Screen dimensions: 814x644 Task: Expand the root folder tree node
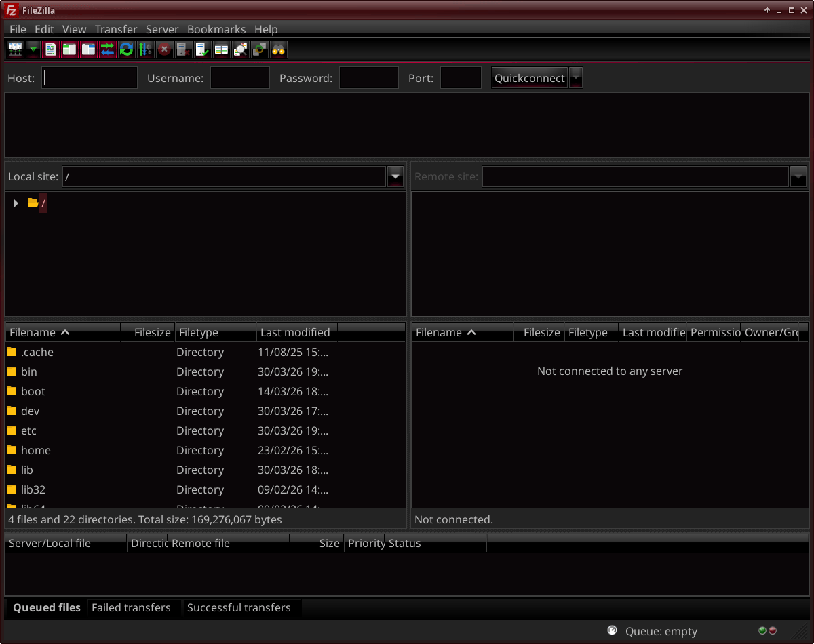click(x=16, y=203)
